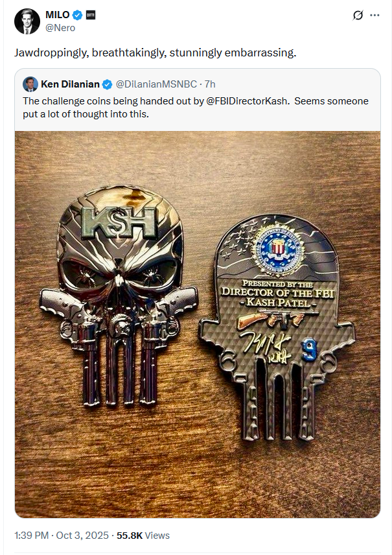Click the MILO display name
This screenshot has height=555, width=392.
tap(57, 15)
